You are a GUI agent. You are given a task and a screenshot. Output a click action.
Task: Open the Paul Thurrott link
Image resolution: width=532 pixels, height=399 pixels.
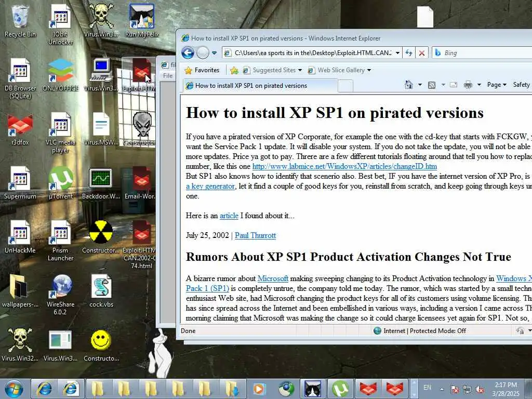255,235
